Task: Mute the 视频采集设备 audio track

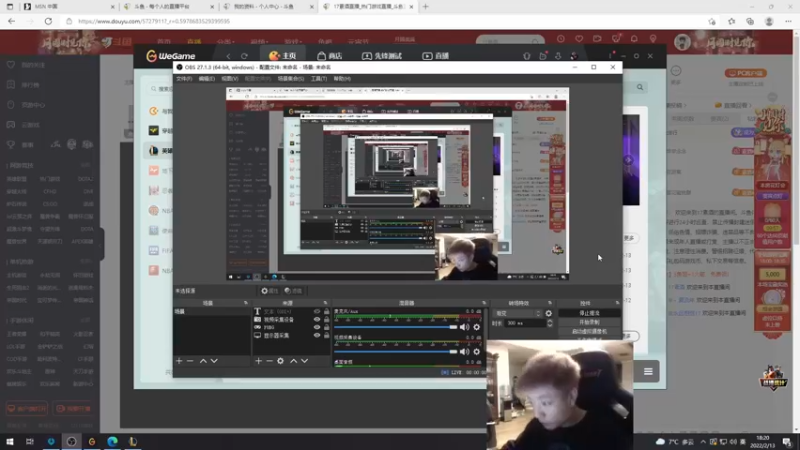Action: coord(464,352)
